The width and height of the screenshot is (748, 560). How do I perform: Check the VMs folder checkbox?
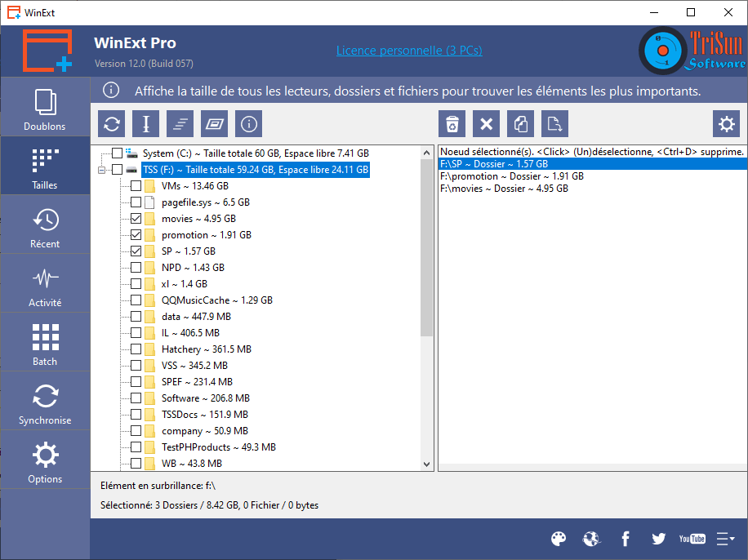coord(136,185)
